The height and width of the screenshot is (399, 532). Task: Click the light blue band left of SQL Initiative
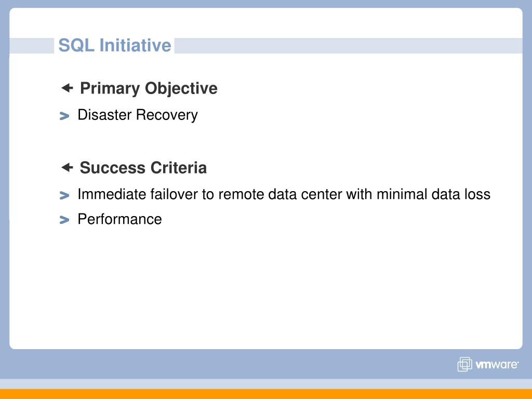pyautogui.click(x=32, y=46)
